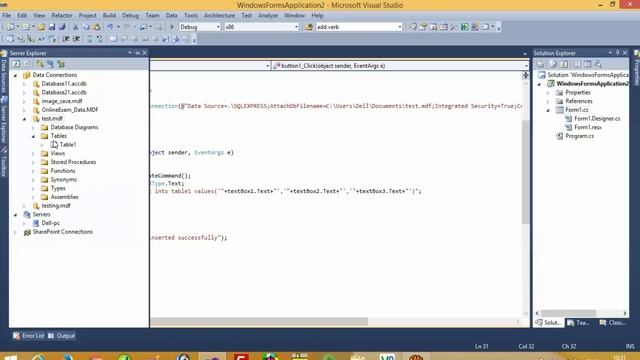The width and height of the screenshot is (640, 360).
Task: Click the Save All toolbar icon
Action: click(62, 27)
